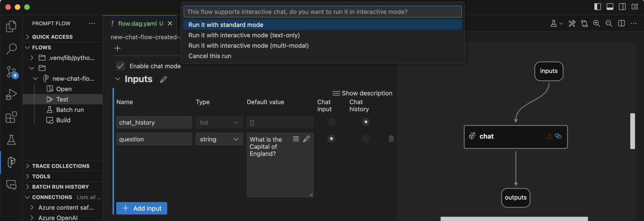Image resolution: width=644 pixels, height=221 pixels.
Task: Click the zoom in magnifier toolbar icon
Action: [596, 23]
